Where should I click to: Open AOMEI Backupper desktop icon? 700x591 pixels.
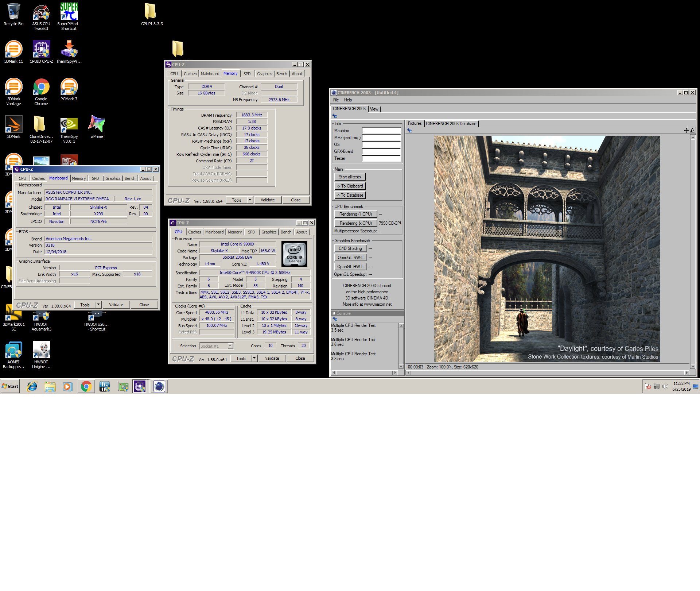13,355
